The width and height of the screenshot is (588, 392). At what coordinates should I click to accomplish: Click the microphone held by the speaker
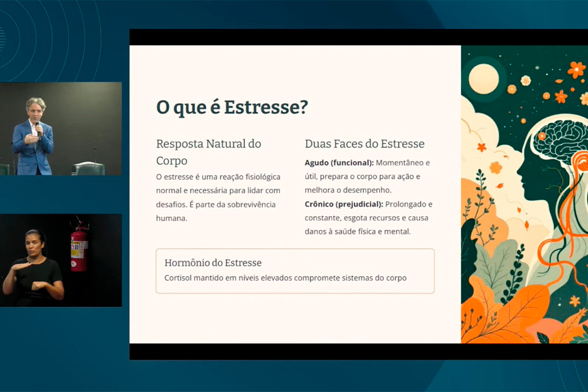click(38, 129)
